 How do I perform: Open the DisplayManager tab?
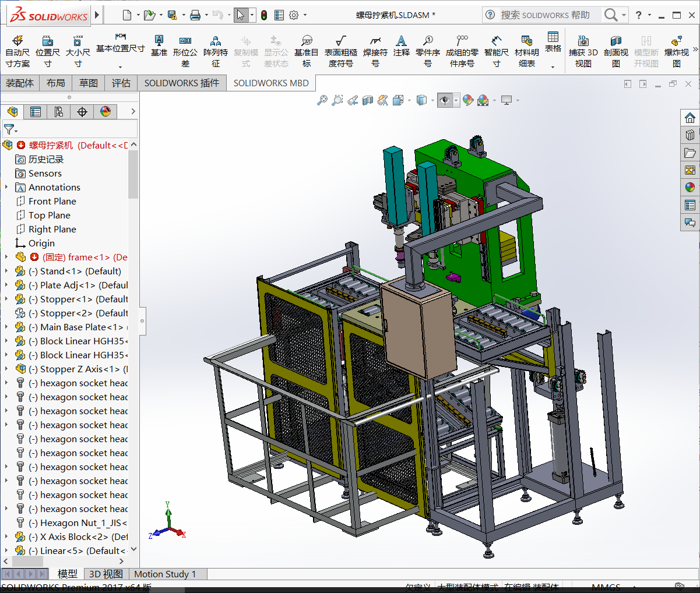point(105,111)
